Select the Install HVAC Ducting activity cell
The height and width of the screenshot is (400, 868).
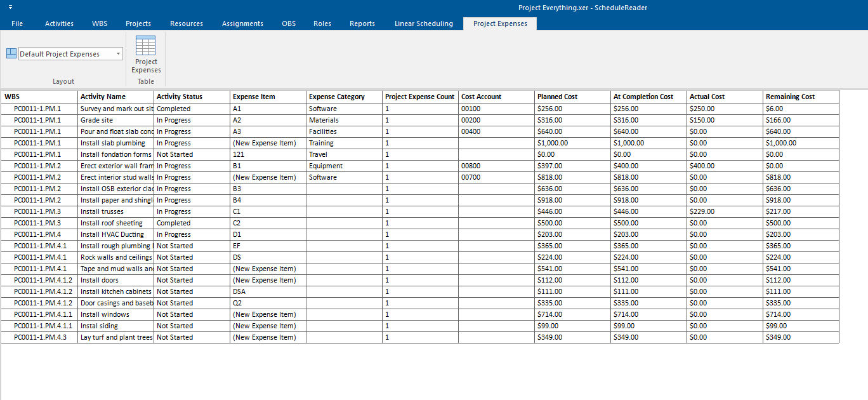116,234
